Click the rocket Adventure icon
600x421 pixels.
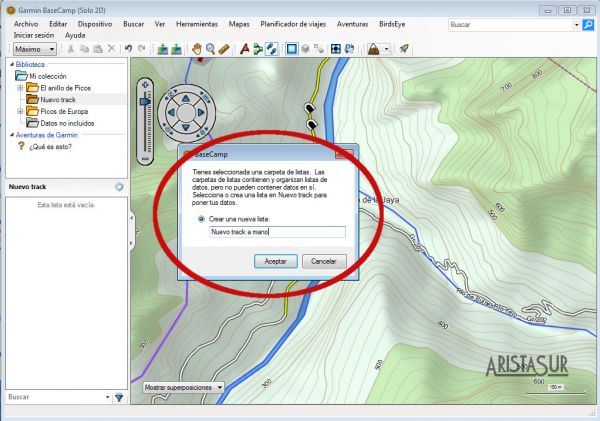404,49
